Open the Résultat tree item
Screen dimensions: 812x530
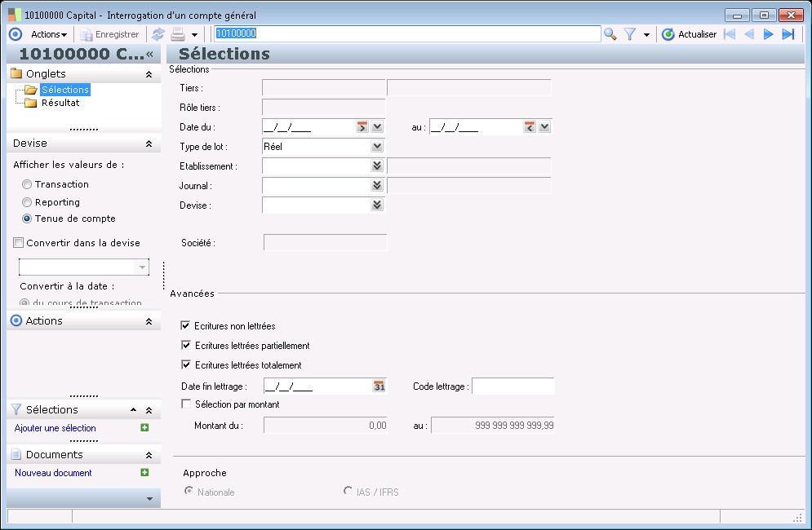pyautogui.click(x=60, y=103)
